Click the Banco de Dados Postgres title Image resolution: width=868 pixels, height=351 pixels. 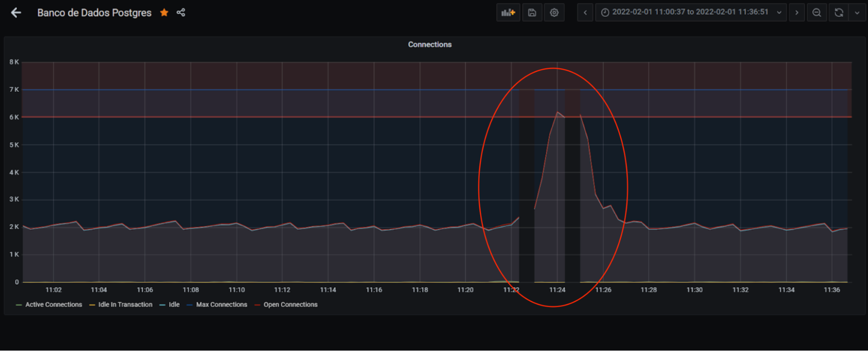click(x=94, y=13)
